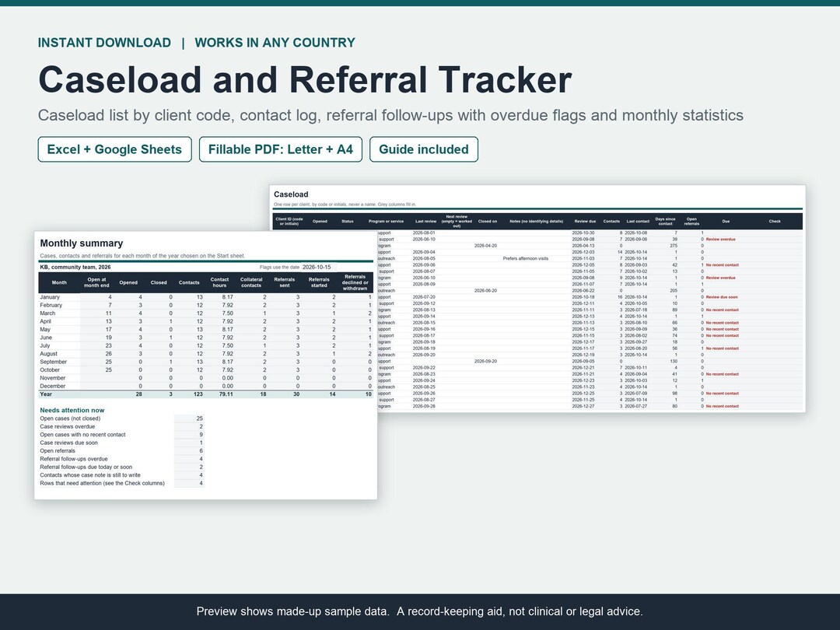Click 'Open cases (not closed)' row
The height and width of the screenshot is (630, 840).
coord(122,418)
